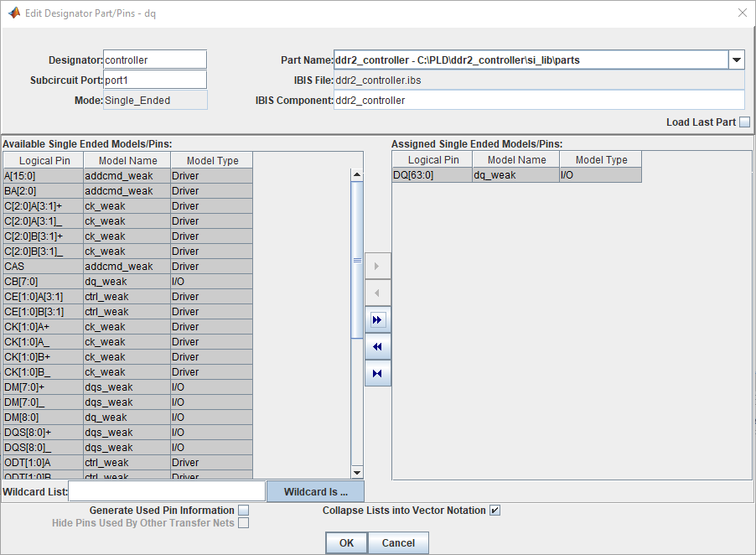The width and height of the screenshot is (756, 555).
Task: Click the swap lists arrow button
Action: click(x=377, y=373)
